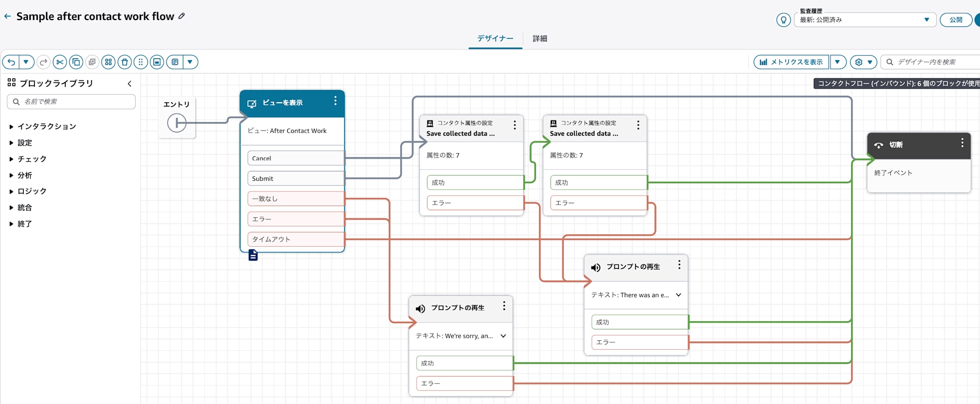Undo the last action in the toolbar
Viewport: 980px width, 404px height.
pos(11,62)
